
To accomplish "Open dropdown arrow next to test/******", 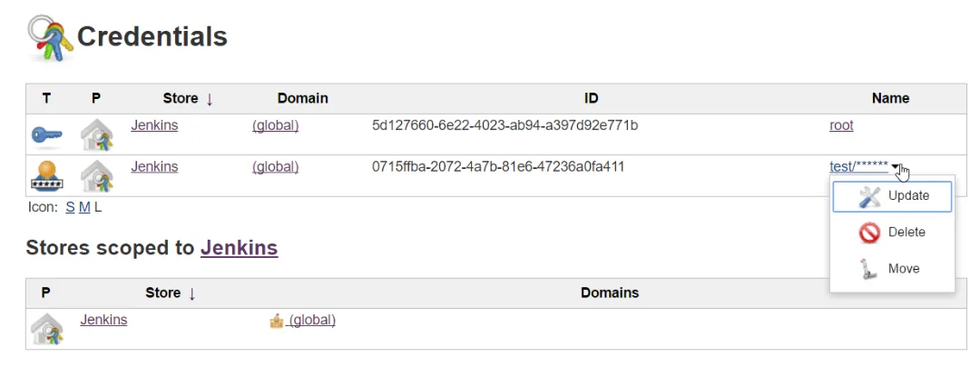I will click(896, 167).
